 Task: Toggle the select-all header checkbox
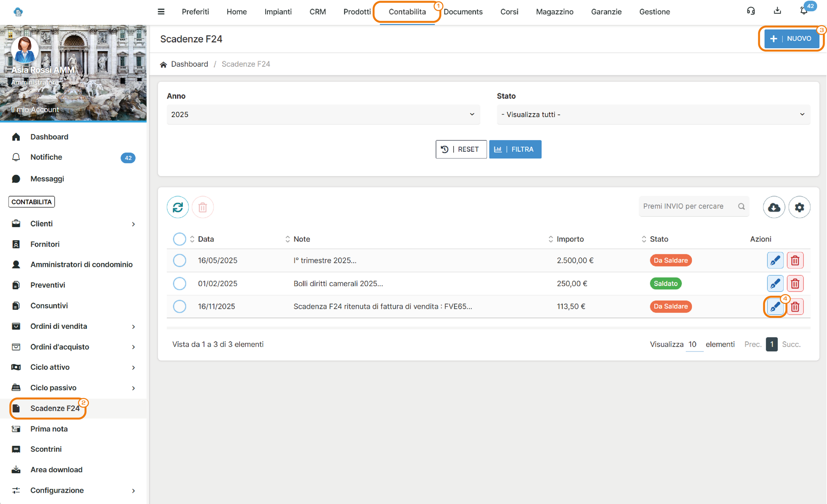179,239
